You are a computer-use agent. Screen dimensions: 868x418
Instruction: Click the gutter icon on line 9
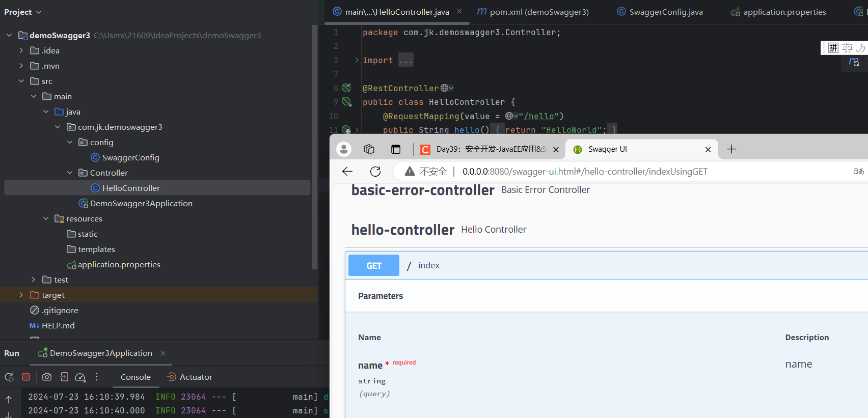tap(346, 101)
